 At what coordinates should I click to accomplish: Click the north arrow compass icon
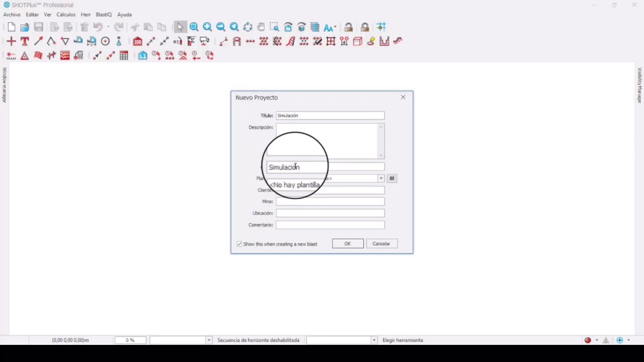coord(119,41)
